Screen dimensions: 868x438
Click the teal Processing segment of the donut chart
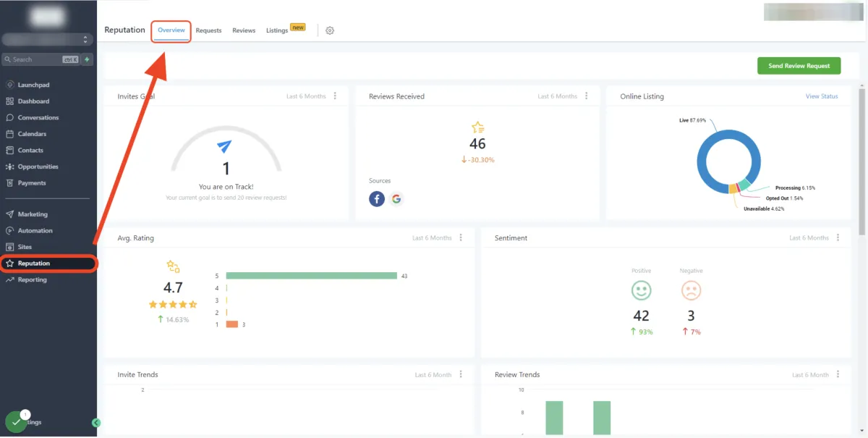coord(744,184)
